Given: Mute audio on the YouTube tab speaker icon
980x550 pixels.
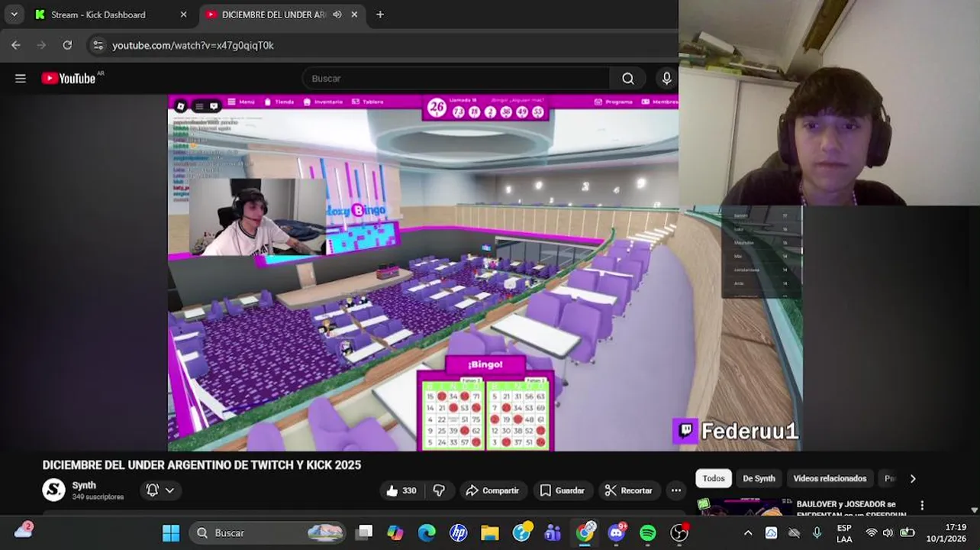Looking at the screenshot, I should pos(337,15).
